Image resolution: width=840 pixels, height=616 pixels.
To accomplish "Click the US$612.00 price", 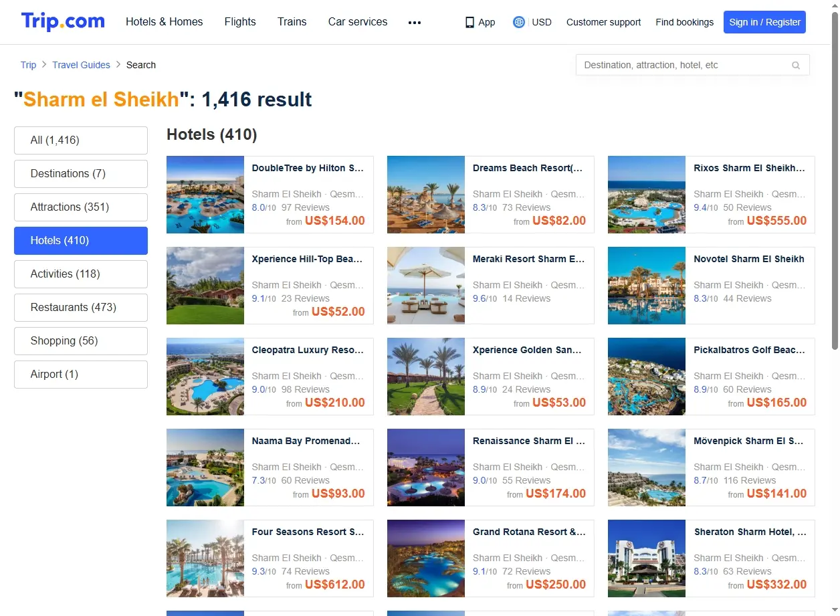I will tap(335, 585).
